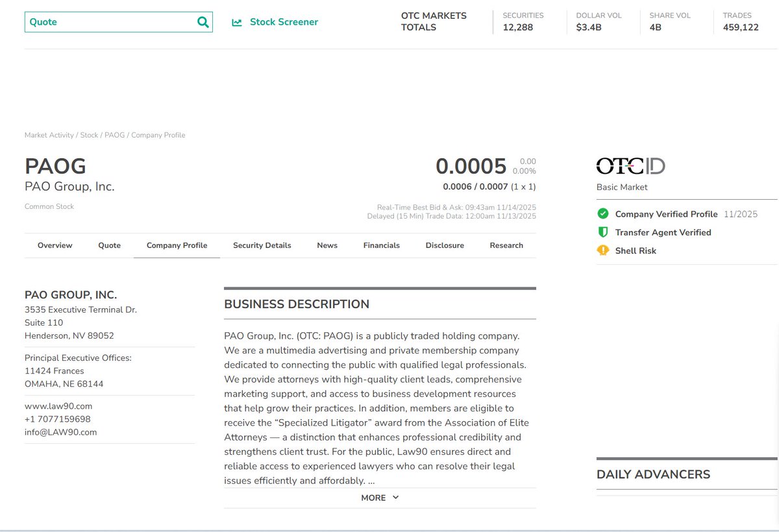Screen dimensions: 779x532
Task: Click the info@LAW90.com email link
Action: click(61, 432)
